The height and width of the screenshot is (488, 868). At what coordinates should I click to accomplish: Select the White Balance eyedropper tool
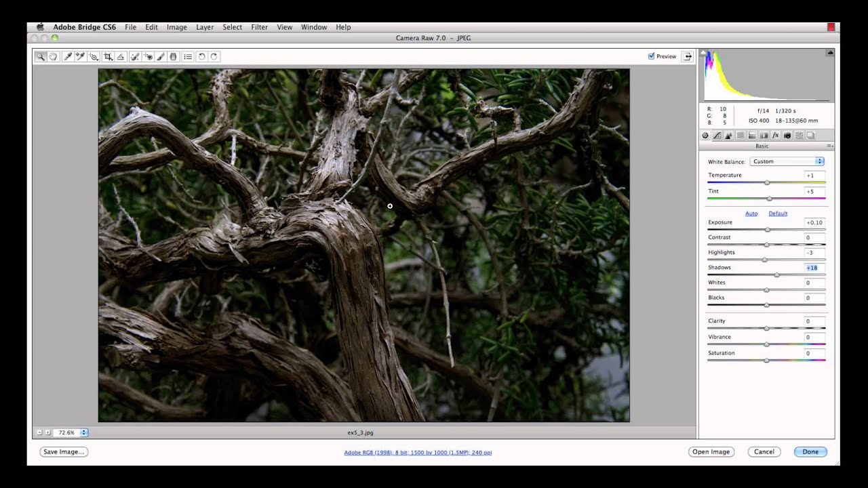(68, 57)
